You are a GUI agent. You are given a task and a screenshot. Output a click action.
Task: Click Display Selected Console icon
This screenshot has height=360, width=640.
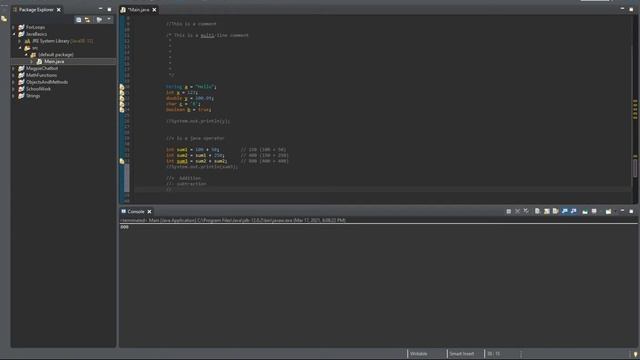[594, 211]
